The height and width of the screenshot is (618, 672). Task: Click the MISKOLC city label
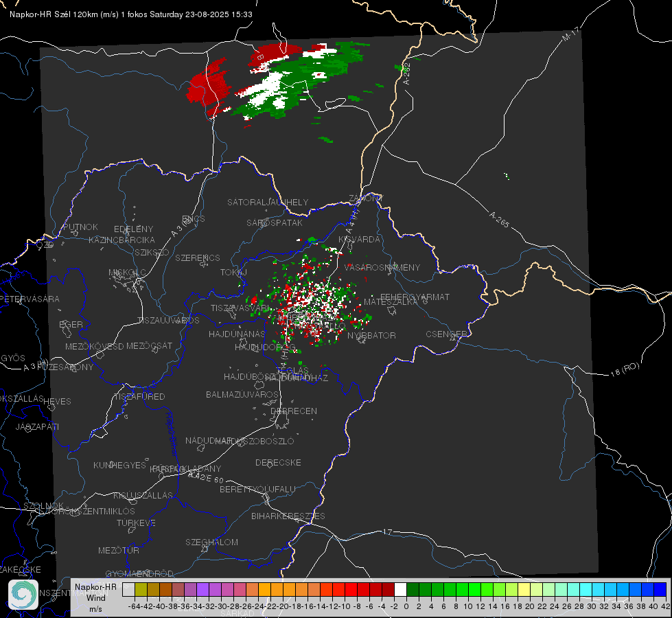pos(127,273)
